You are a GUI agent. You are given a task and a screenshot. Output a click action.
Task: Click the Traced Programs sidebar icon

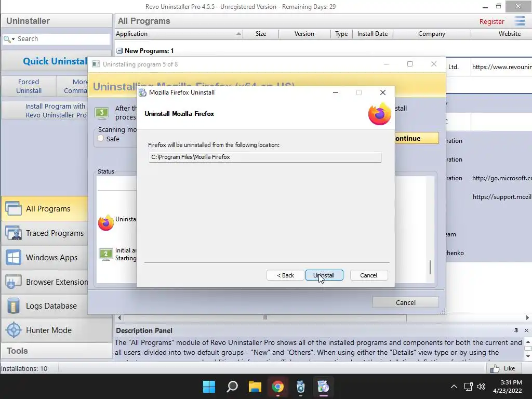click(x=13, y=233)
